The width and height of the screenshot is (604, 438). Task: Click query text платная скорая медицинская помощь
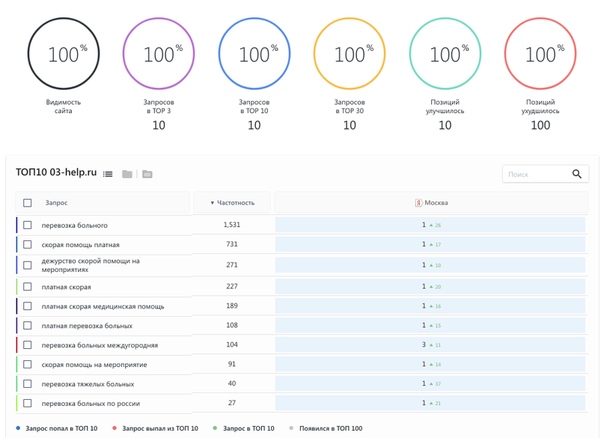click(x=103, y=307)
